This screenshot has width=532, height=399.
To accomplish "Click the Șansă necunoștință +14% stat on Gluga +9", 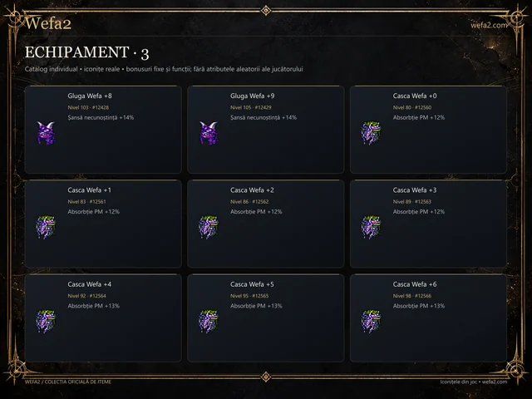I will click(x=264, y=118).
